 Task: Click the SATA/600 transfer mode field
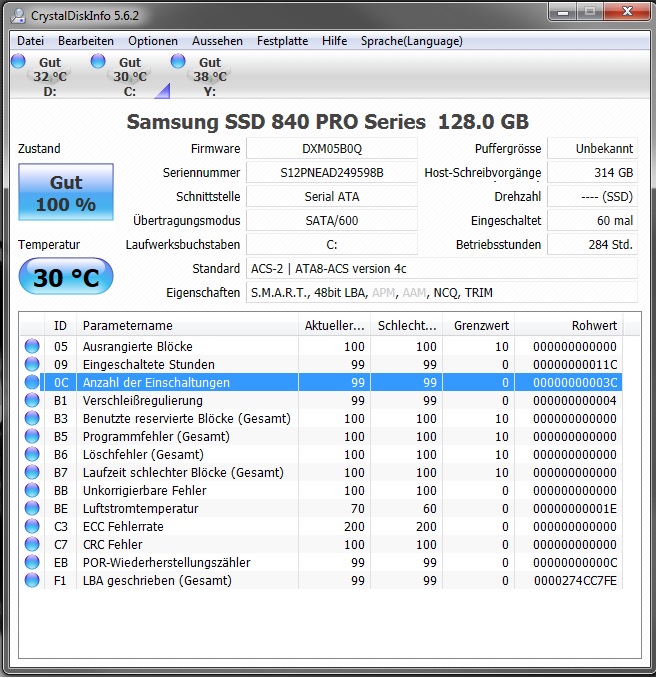coord(332,221)
